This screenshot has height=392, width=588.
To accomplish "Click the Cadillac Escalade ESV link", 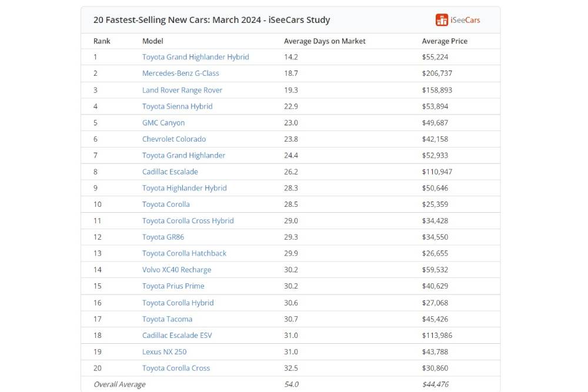I will (x=177, y=336).
